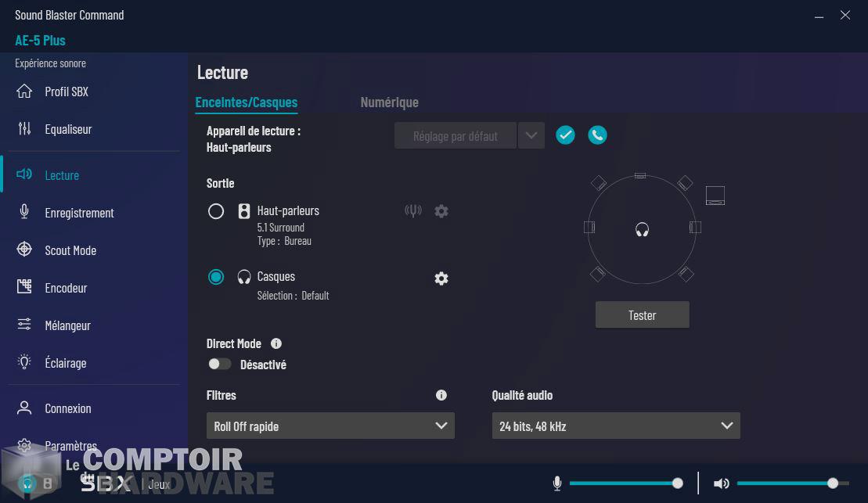Click the Tester button
This screenshot has width=868, height=503.
[642, 314]
